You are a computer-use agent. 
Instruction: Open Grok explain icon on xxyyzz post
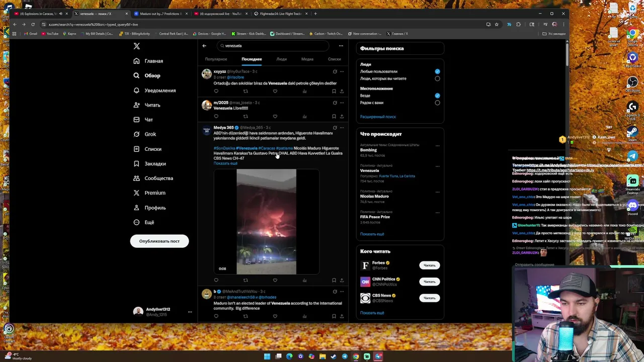click(x=335, y=71)
